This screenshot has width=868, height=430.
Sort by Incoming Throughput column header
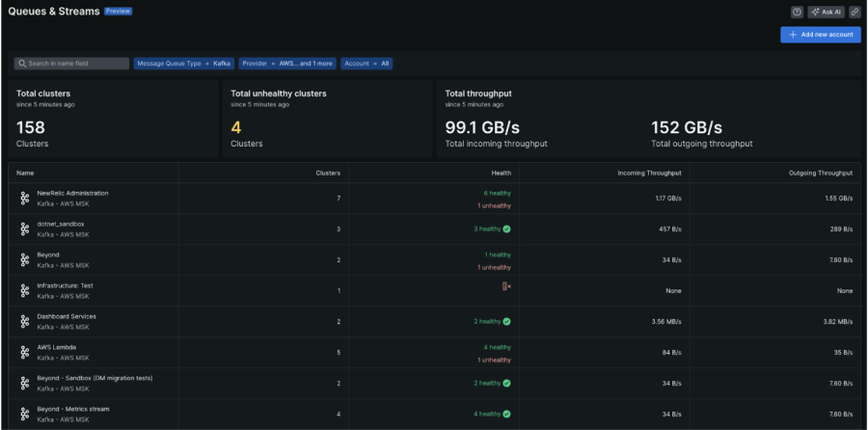[x=649, y=173]
